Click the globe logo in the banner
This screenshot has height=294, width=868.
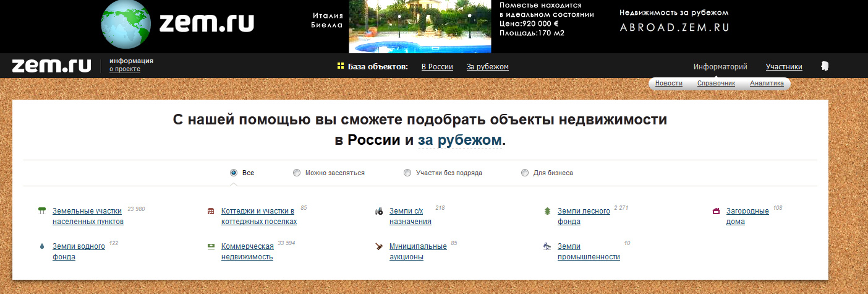click(126, 25)
